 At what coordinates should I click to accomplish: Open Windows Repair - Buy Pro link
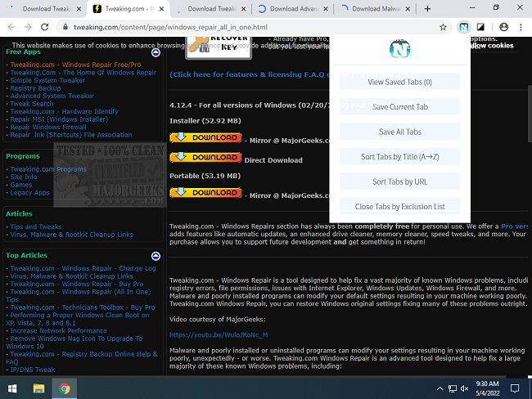(x=77, y=284)
